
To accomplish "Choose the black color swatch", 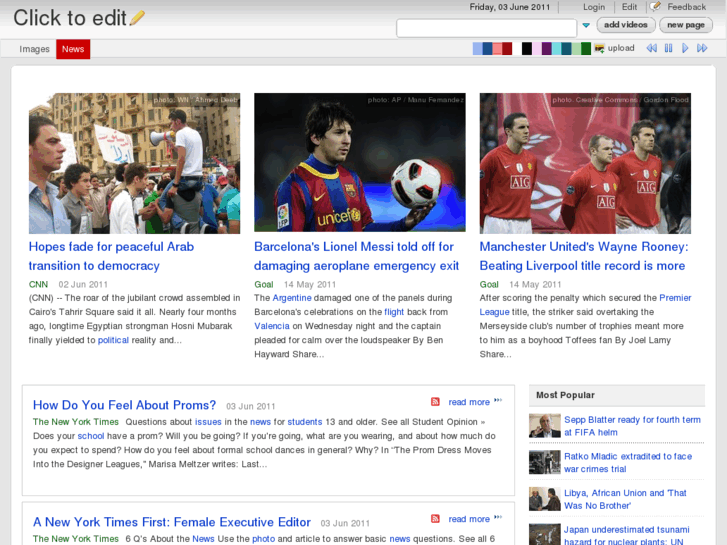I will click(527, 48).
